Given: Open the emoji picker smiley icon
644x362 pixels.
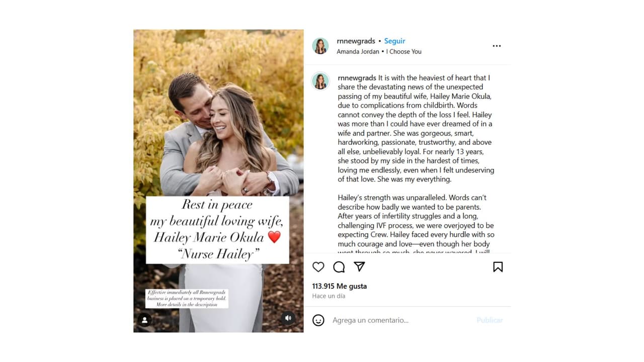Looking at the screenshot, I should [x=318, y=320].
